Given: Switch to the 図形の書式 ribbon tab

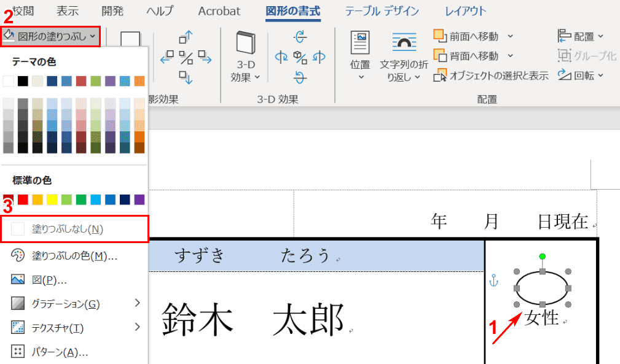Looking at the screenshot, I should pyautogui.click(x=293, y=11).
